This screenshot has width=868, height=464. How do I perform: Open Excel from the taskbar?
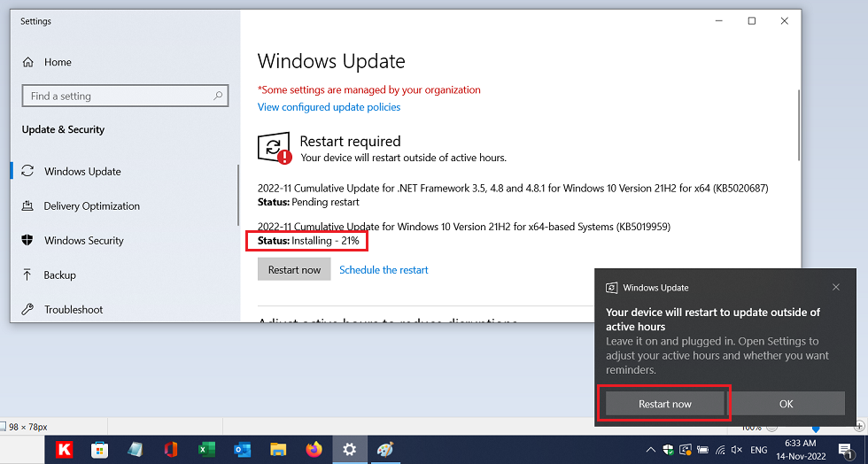click(206, 450)
